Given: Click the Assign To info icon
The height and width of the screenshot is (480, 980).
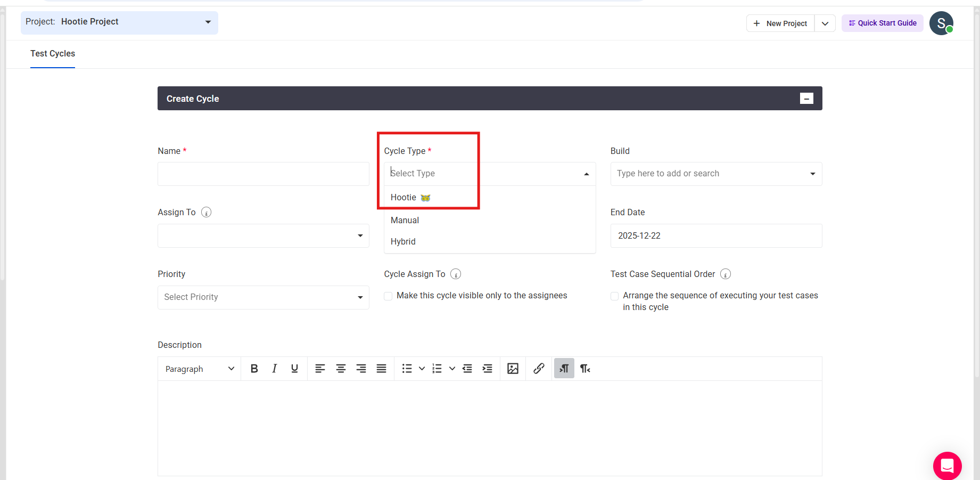Looking at the screenshot, I should point(207,213).
